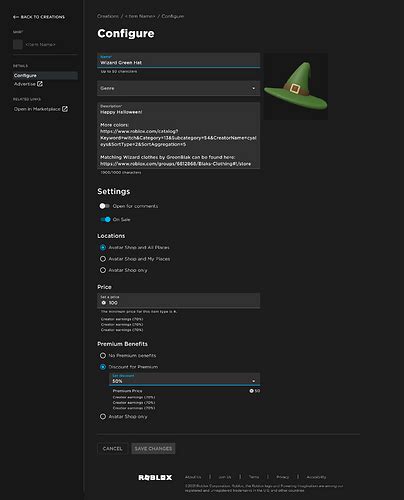Open the Set discount 50% dropdown
The image size is (404, 500).
coord(185,379)
